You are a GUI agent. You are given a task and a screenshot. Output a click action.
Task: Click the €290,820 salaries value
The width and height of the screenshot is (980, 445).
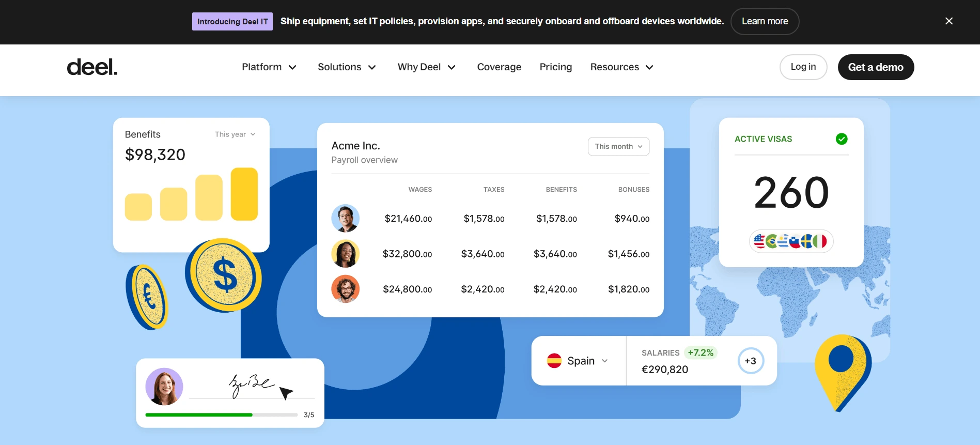click(x=665, y=370)
